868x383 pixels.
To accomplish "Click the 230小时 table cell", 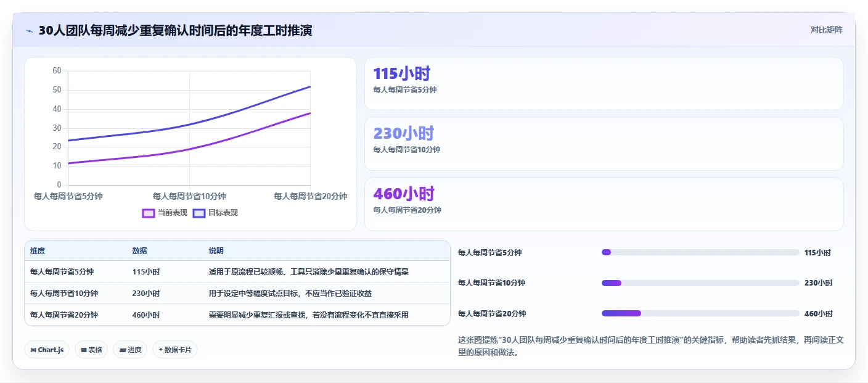I will tap(145, 294).
